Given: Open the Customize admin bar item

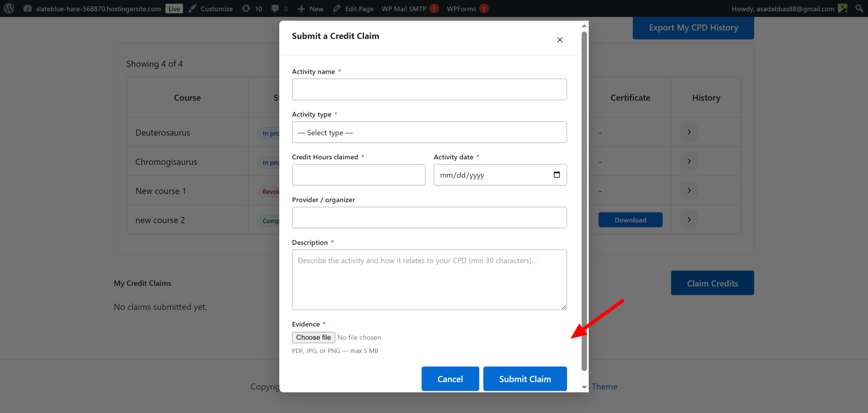Looking at the screenshot, I should pos(211,8).
